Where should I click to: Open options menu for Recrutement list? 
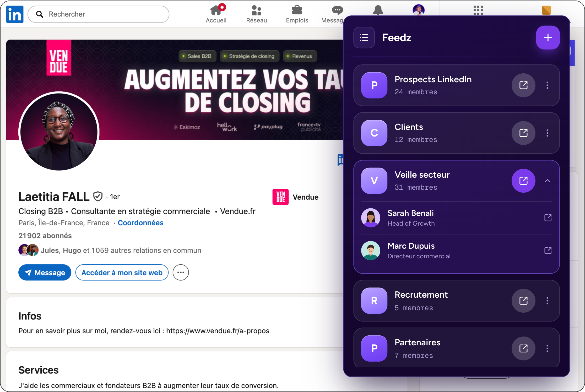547,301
